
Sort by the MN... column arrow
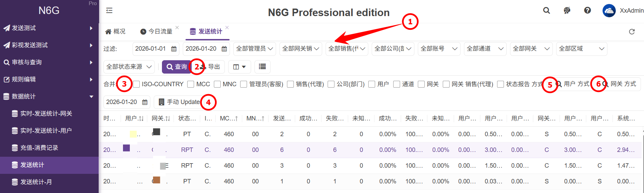(x=263, y=118)
